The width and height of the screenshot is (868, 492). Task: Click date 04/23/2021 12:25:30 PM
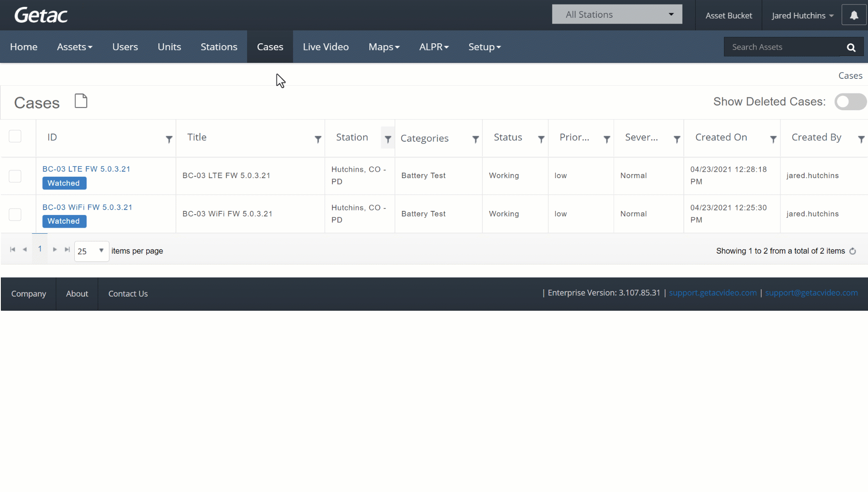(x=728, y=214)
